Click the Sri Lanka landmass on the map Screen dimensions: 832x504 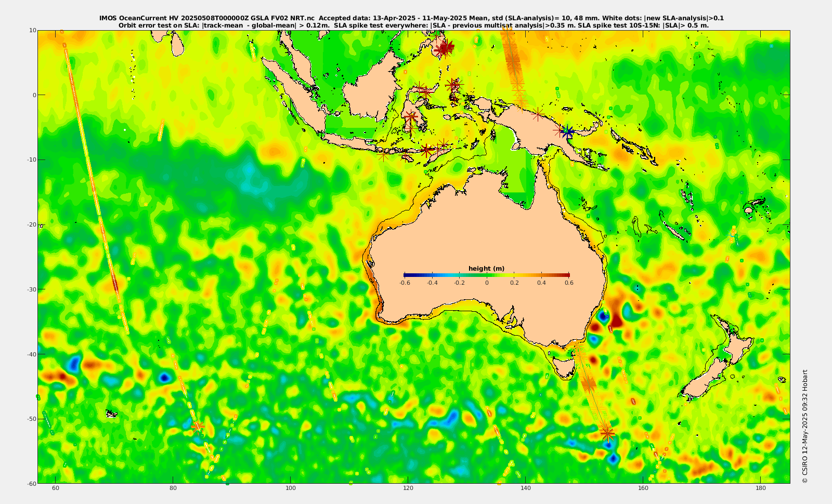177,44
